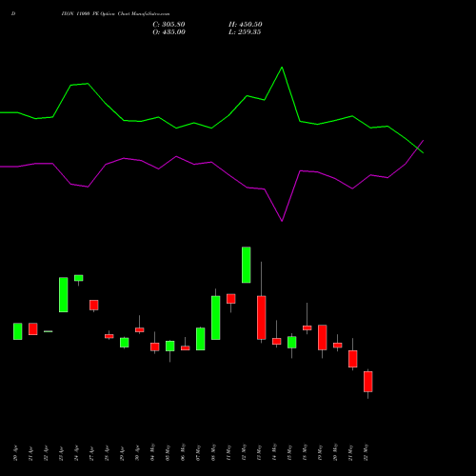Click the open value O: 435.00
Viewport: 476px width, 476px height.
pyautogui.click(x=169, y=32)
